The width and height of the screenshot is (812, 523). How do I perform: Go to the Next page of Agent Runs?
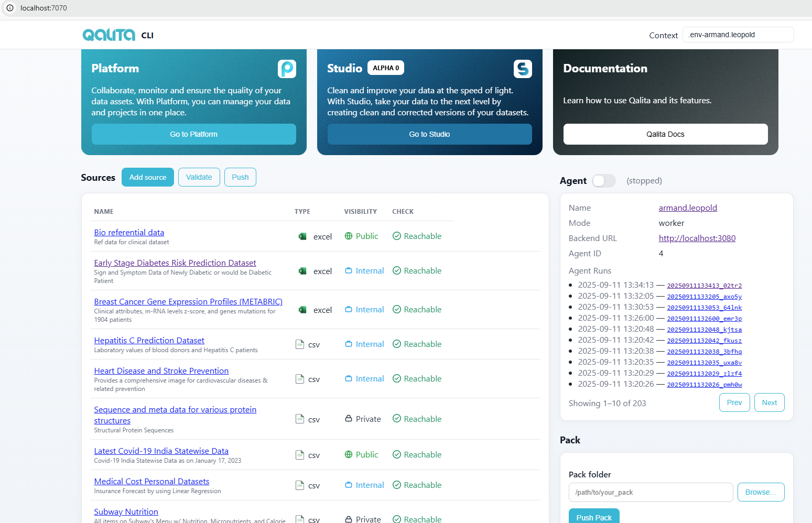[769, 402]
